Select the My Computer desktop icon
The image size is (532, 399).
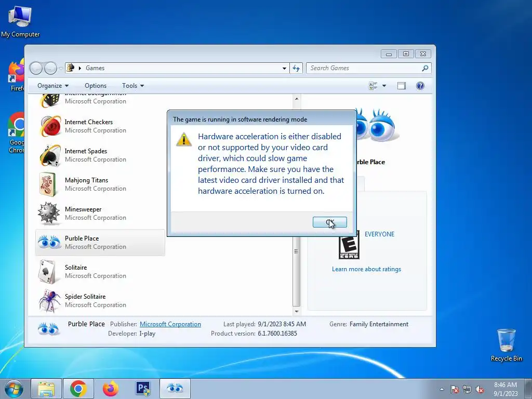[20, 21]
